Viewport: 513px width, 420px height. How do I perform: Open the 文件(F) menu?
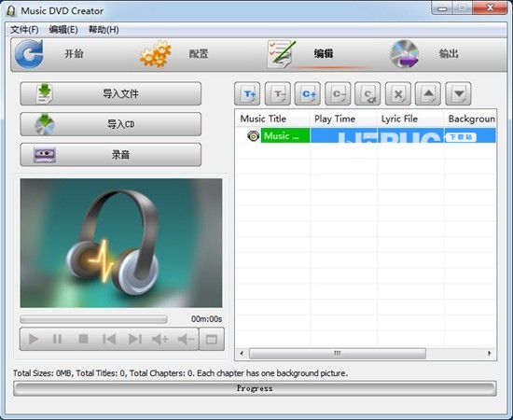(x=24, y=30)
